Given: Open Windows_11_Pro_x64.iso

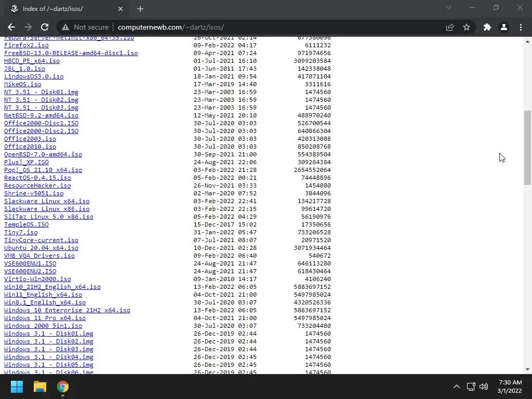Looking at the screenshot, I should coord(45,318).
